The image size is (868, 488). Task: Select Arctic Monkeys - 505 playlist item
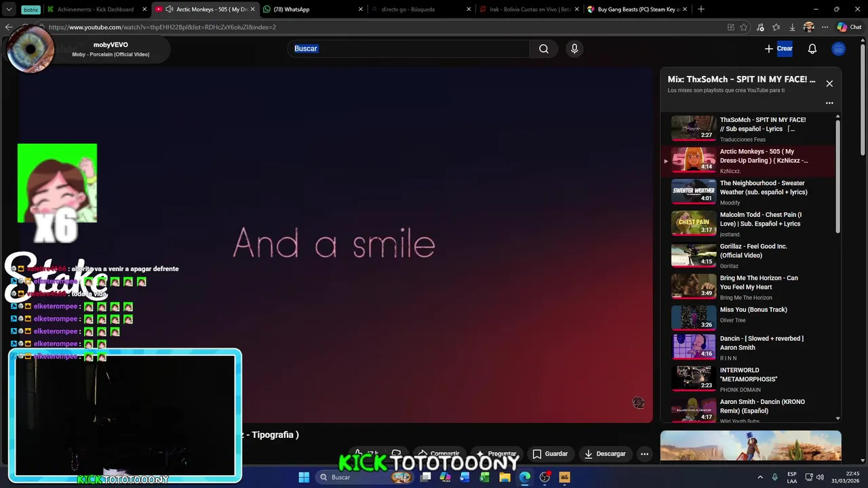coord(749,161)
